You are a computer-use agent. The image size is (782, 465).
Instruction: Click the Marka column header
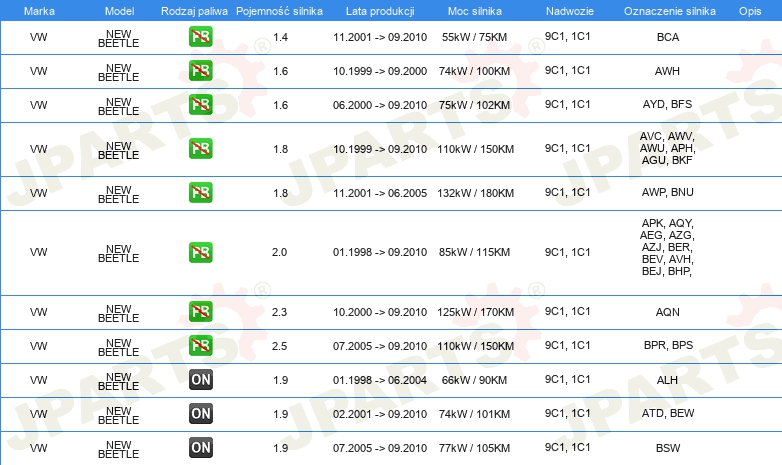point(39,11)
